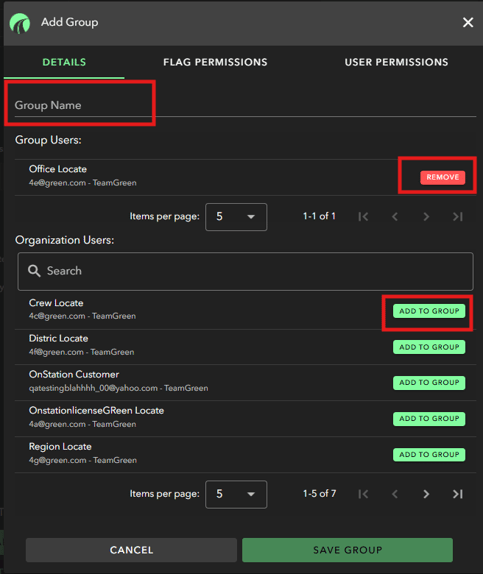The width and height of the screenshot is (483, 574).
Task: Close the Add Group dialog
Action: pos(468,22)
